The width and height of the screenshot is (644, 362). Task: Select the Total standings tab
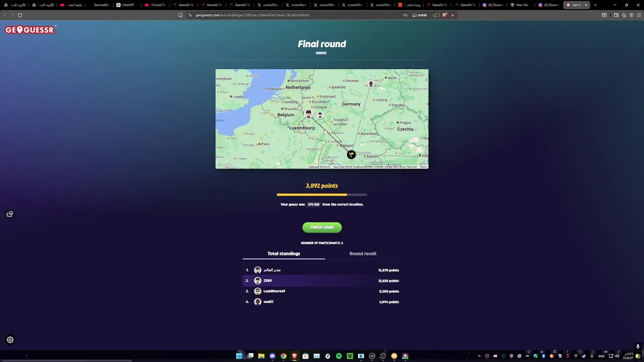pyautogui.click(x=284, y=254)
